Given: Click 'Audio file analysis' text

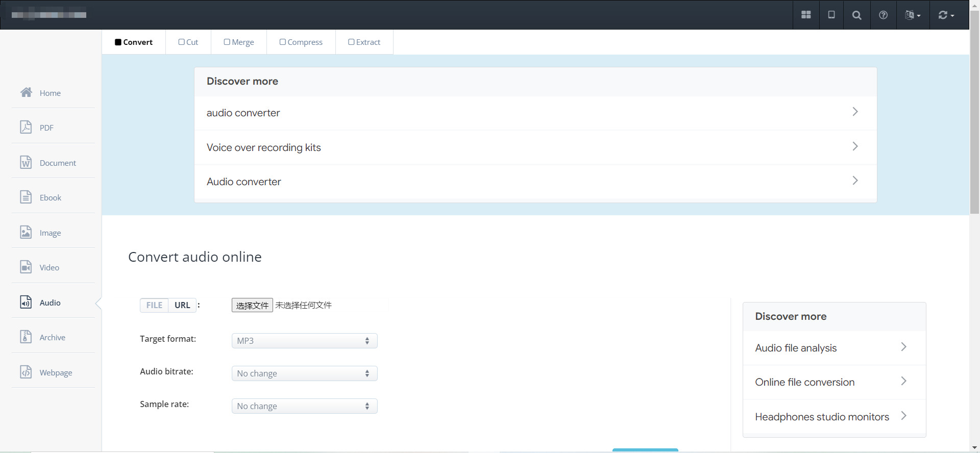Looking at the screenshot, I should (x=796, y=348).
